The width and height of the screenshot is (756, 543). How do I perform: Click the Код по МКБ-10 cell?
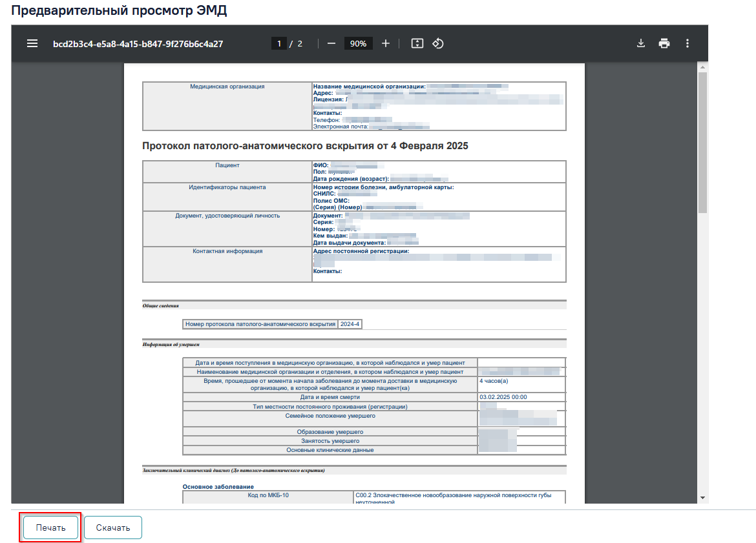(268, 496)
